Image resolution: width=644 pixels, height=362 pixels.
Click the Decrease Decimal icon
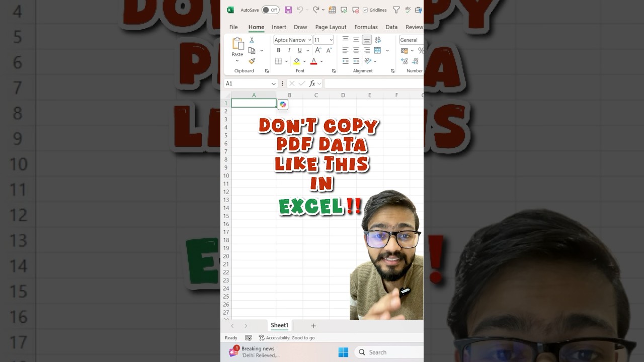[x=416, y=61]
